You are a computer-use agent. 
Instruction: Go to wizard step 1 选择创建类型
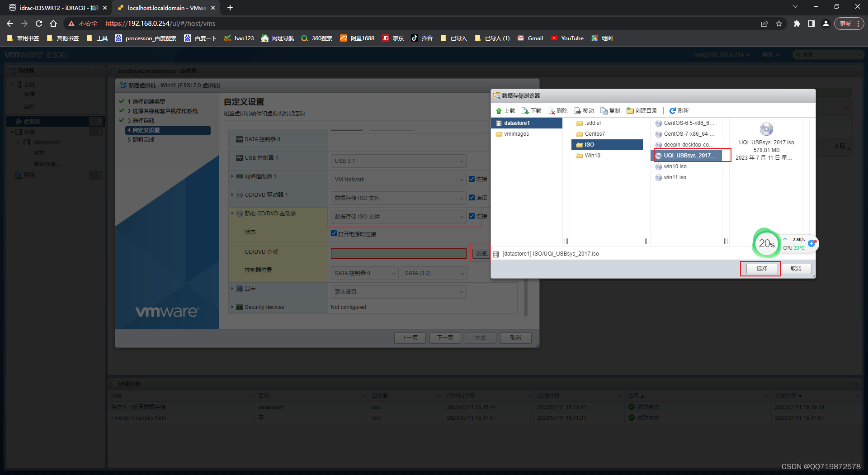[x=146, y=102]
